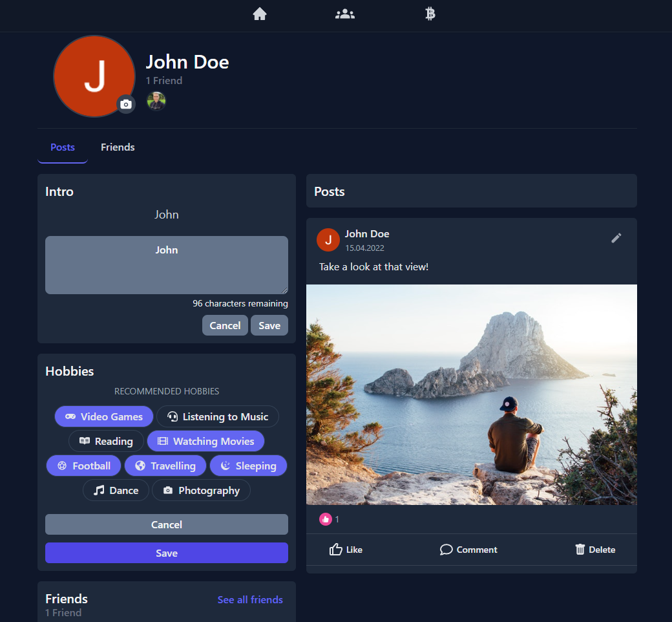672x622 pixels.
Task: Toggle the Video Games hobby chip
Action: [x=104, y=416]
